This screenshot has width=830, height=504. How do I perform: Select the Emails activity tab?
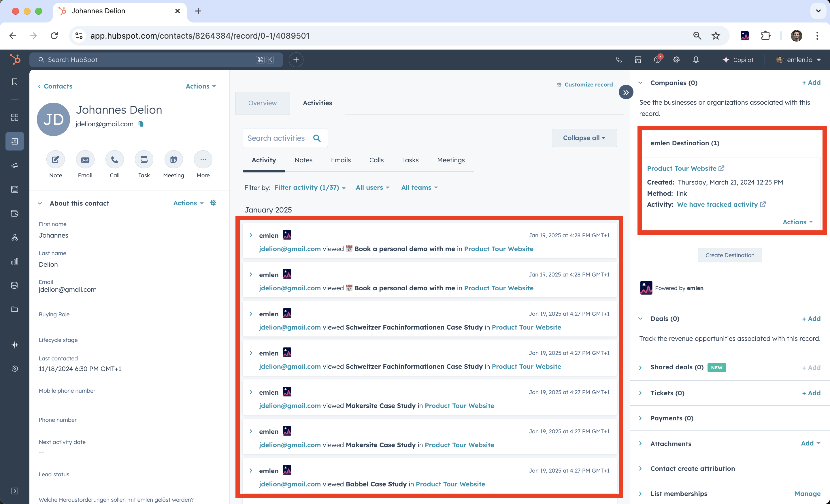pyautogui.click(x=341, y=160)
